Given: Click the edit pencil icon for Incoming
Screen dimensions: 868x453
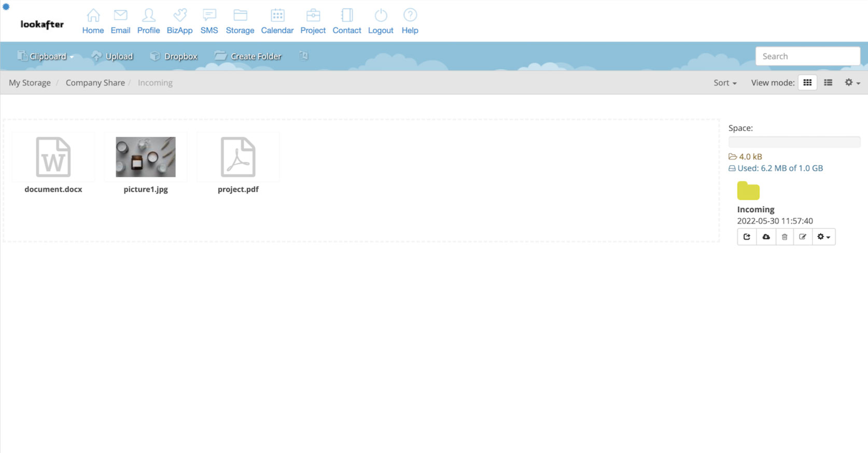Looking at the screenshot, I should [x=803, y=237].
